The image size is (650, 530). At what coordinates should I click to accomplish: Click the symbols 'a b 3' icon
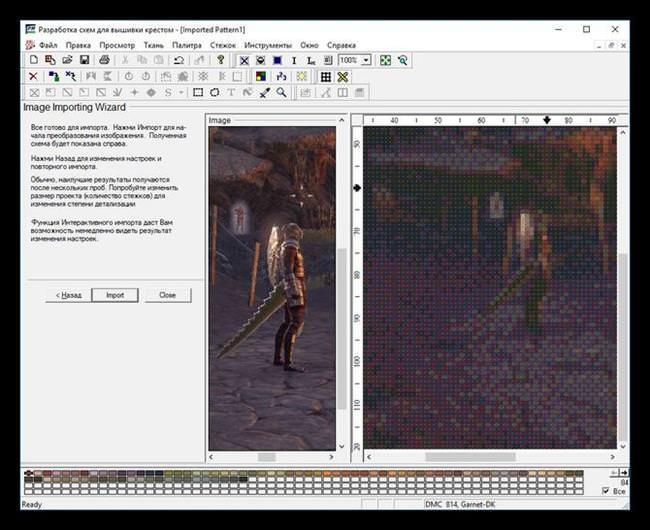(281, 76)
